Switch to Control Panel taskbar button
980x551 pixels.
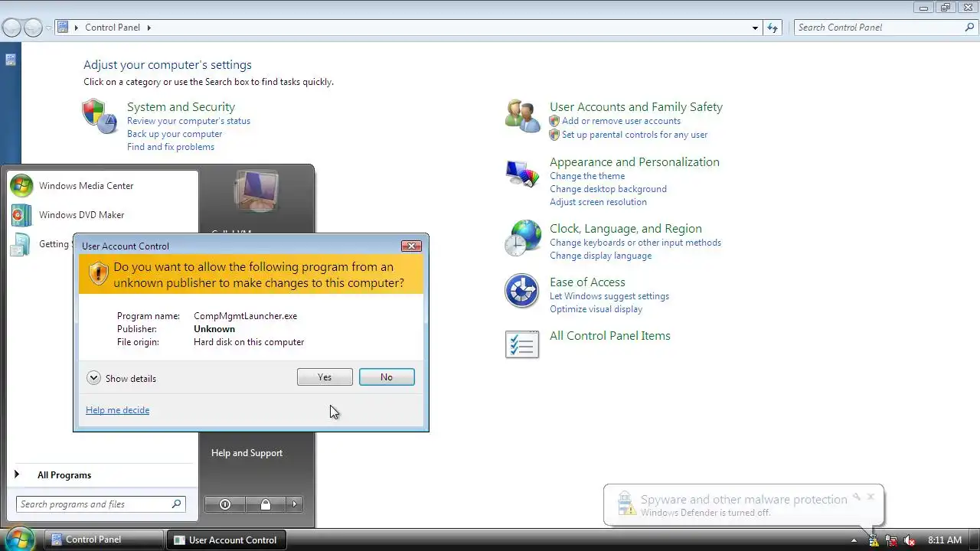coord(103,540)
